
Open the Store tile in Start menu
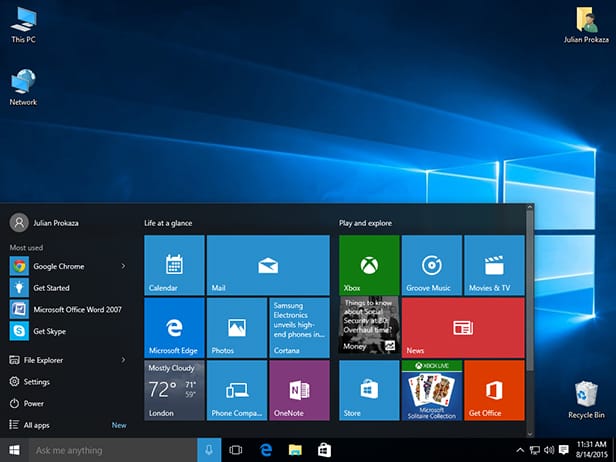point(369,390)
